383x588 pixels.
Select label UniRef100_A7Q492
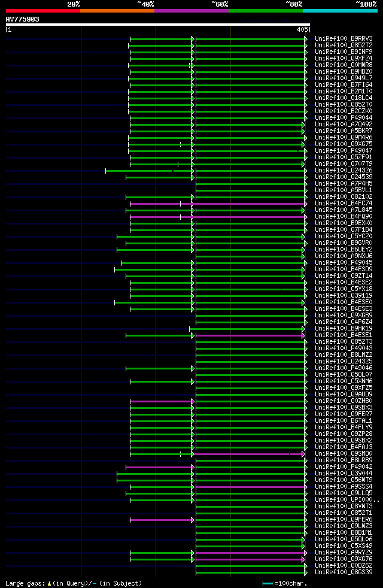(344, 124)
